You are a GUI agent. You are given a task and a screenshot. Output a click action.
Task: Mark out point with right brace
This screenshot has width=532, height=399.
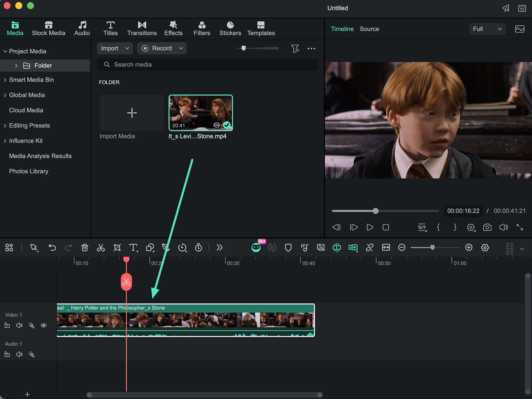pyautogui.click(x=455, y=227)
